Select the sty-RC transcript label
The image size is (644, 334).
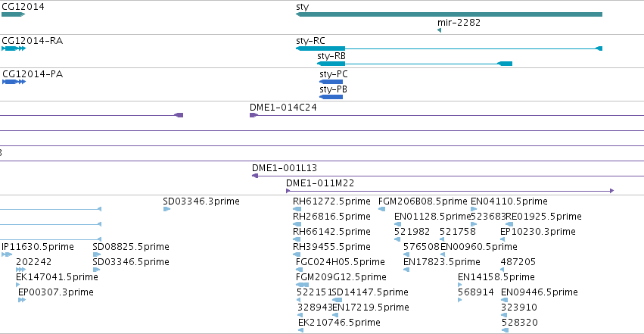tap(310, 41)
